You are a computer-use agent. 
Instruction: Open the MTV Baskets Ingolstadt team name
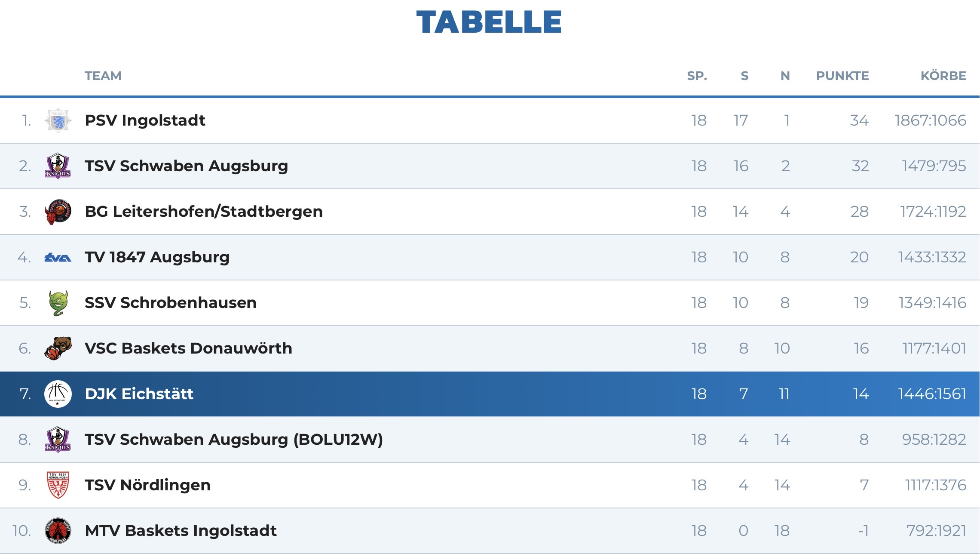tap(181, 531)
